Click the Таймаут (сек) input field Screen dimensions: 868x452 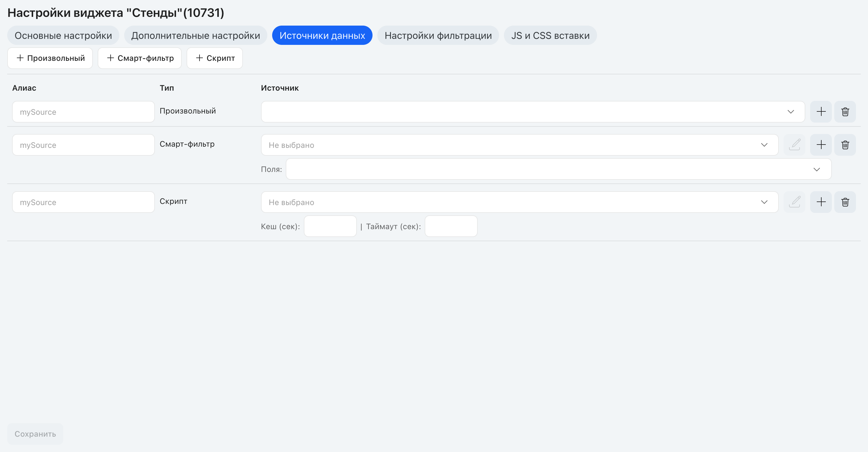click(x=451, y=226)
